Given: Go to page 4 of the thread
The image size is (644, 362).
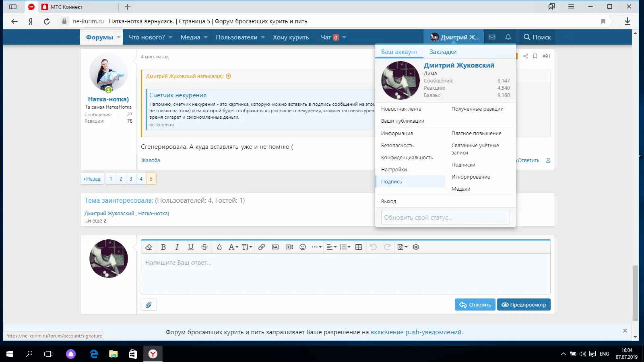Looking at the screenshot, I should coord(141,179).
